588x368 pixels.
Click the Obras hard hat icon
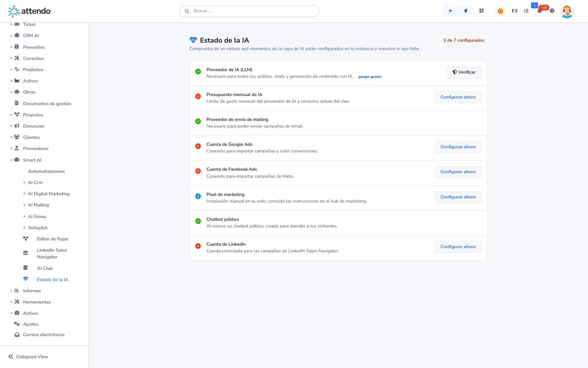click(17, 92)
